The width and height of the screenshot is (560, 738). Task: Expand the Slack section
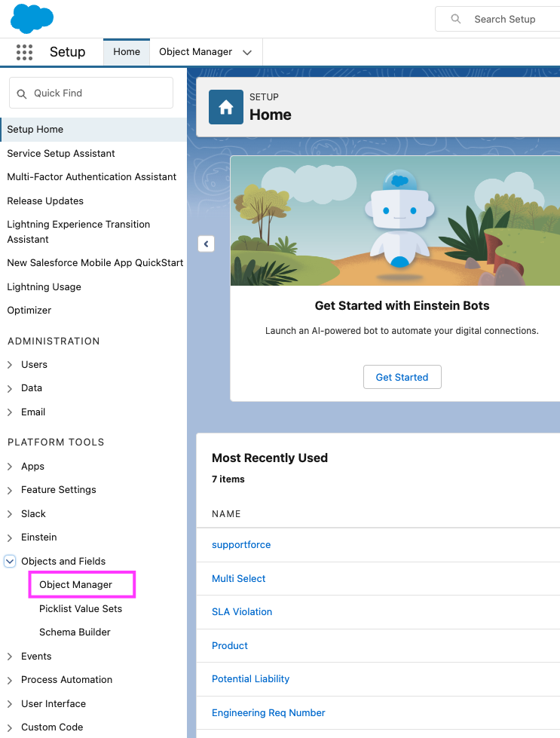pos(10,514)
